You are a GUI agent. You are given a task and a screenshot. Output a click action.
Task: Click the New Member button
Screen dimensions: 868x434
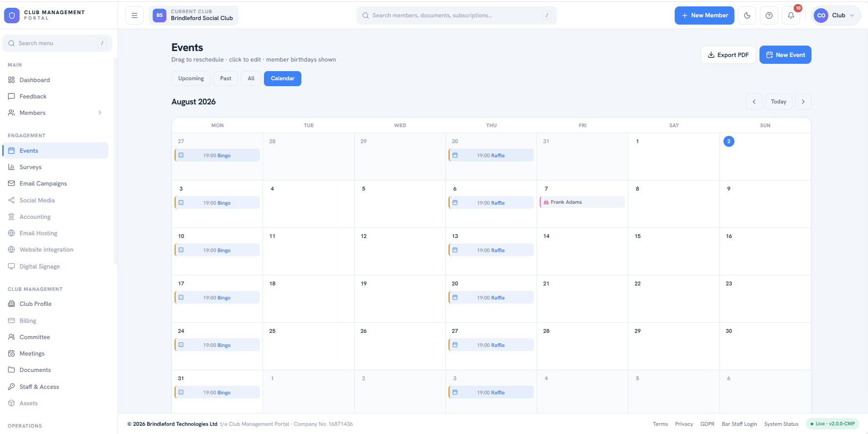(704, 15)
